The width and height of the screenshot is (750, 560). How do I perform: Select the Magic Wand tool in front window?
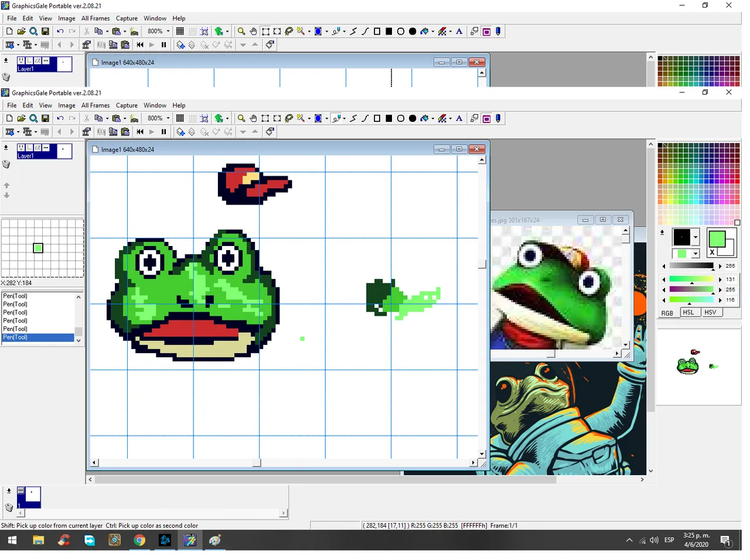[x=301, y=118]
